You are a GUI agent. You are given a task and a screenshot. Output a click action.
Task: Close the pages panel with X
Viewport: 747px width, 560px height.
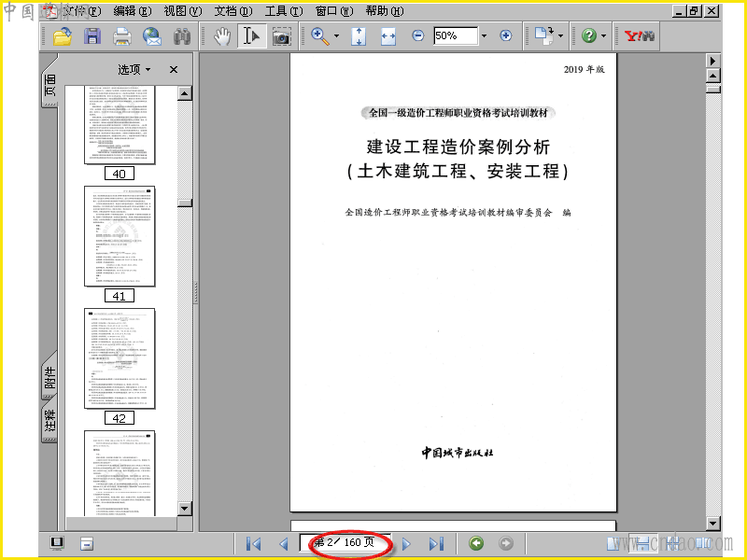point(174,70)
